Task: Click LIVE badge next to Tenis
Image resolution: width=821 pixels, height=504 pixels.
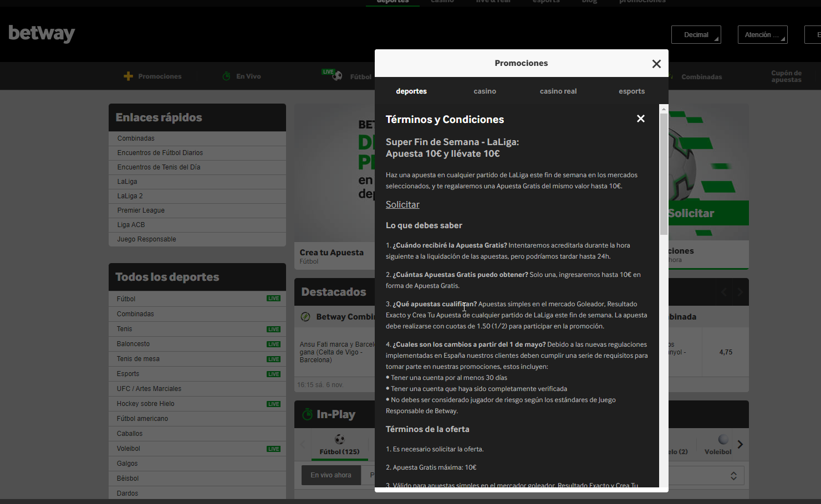Action: pyautogui.click(x=274, y=329)
